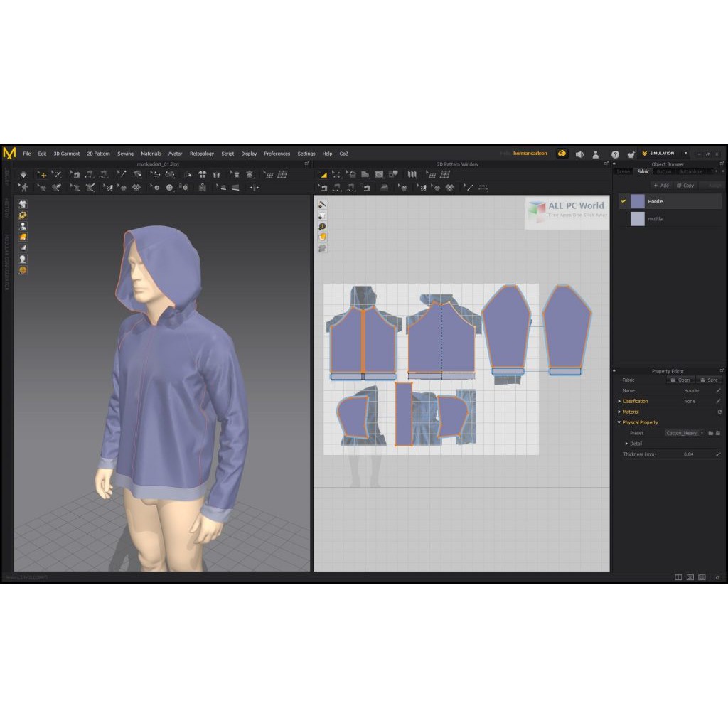Open the Sewing menu
The height and width of the screenshot is (728, 728).
125,154
